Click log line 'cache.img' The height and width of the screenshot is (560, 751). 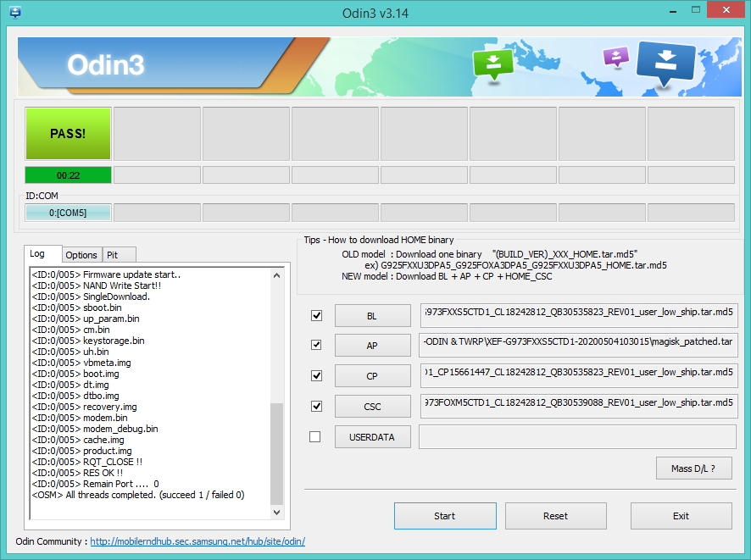(x=78, y=440)
